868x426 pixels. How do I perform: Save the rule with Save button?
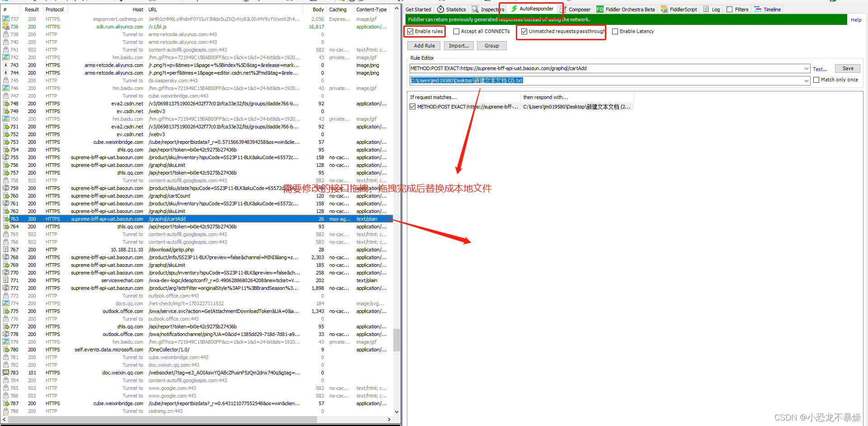click(848, 69)
